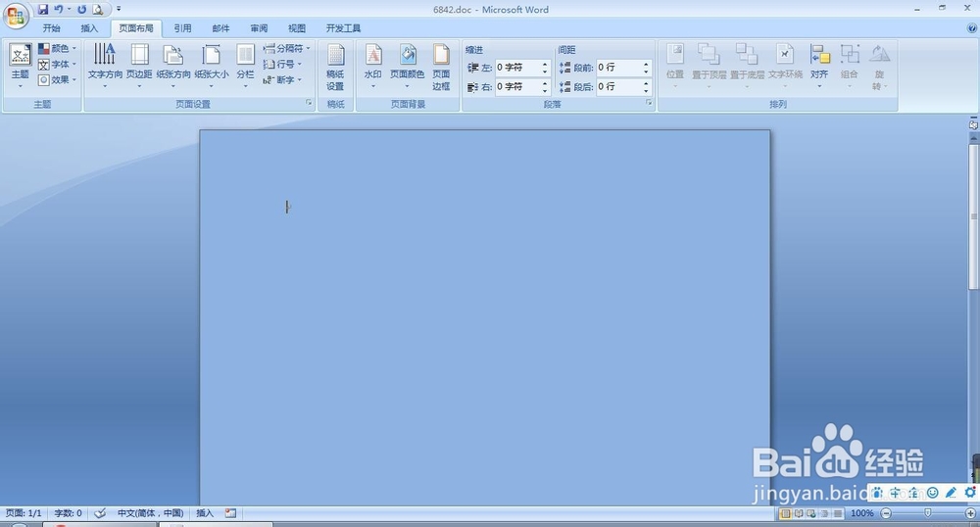Increase the left indent value
This screenshot has width=980, height=527.
click(x=545, y=64)
